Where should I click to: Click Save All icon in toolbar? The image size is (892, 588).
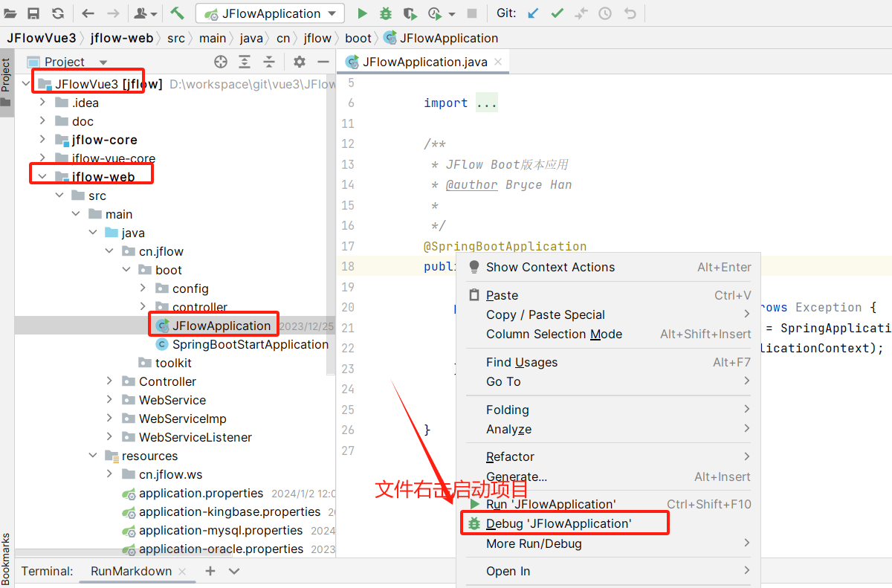click(33, 13)
